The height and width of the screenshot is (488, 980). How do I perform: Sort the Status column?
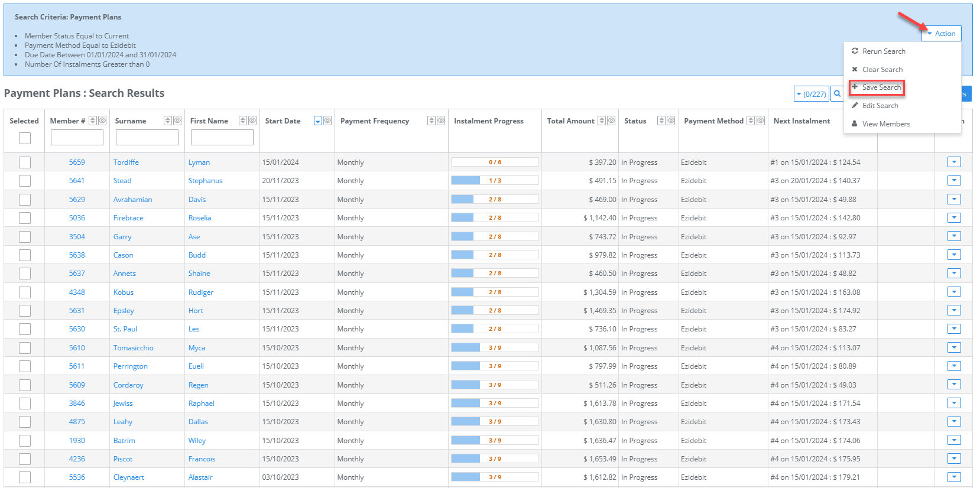click(661, 121)
